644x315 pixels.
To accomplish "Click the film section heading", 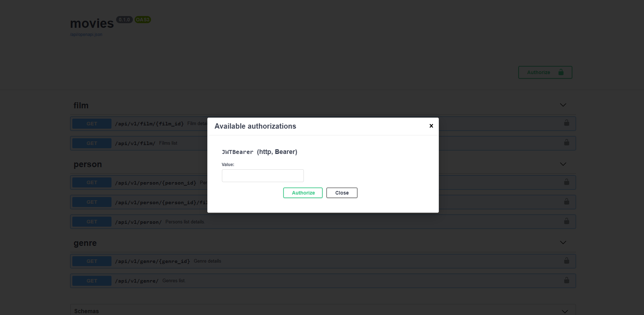I will (x=81, y=105).
